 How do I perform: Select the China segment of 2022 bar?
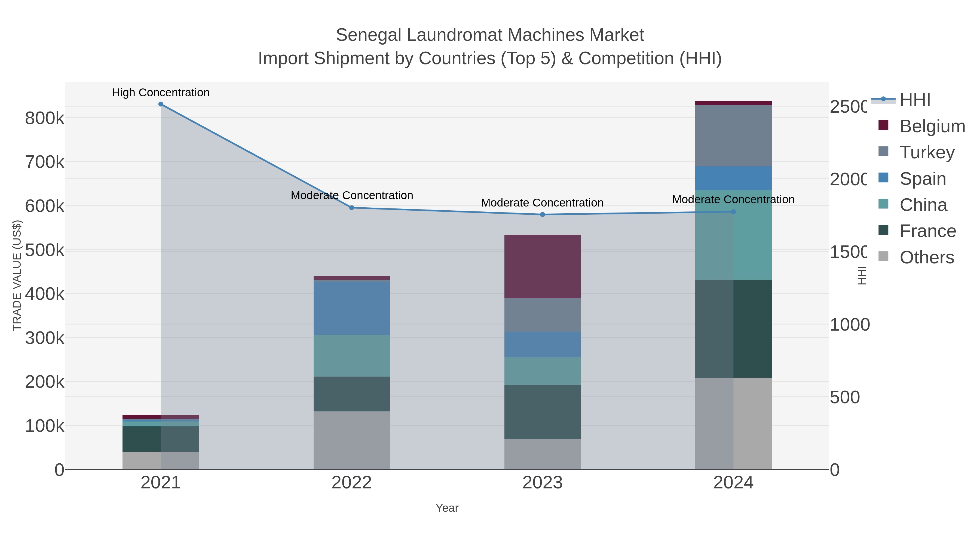coord(351,356)
